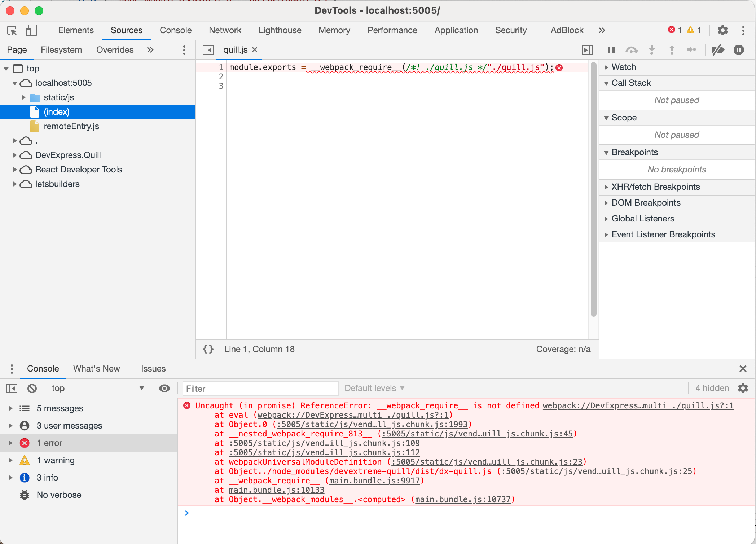Toggle the device emulation toolbar
Screen dimensions: 756x544
tap(31, 30)
